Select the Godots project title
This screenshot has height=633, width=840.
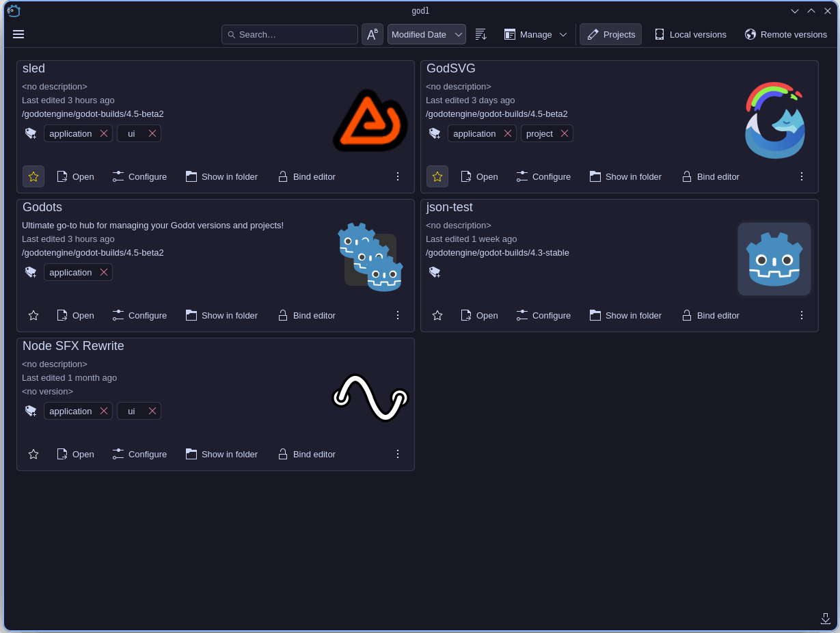pyautogui.click(x=42, y=207)
